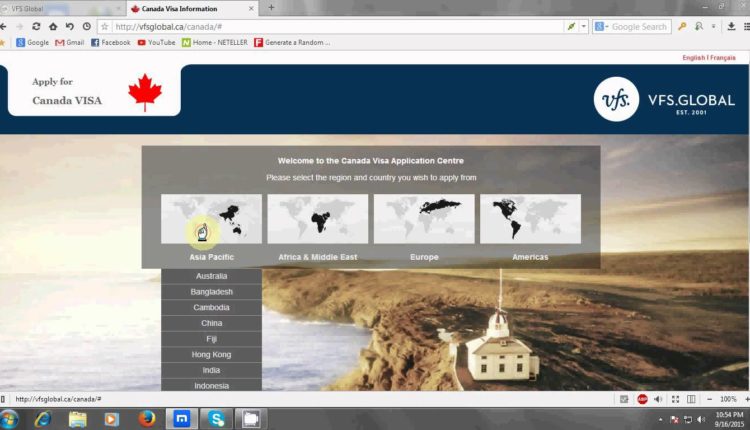
Task: Expand the address bar dropdown arrow
Action: 584,26
